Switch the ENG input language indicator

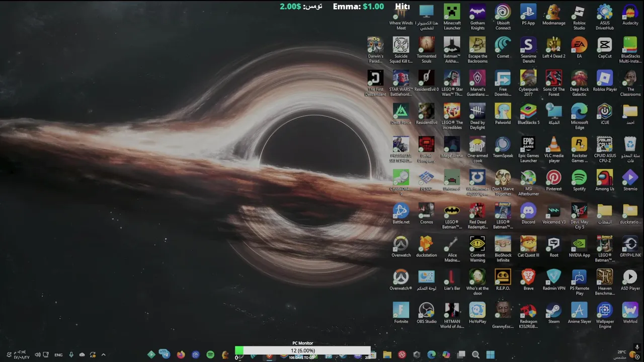(x=58, y=355)
